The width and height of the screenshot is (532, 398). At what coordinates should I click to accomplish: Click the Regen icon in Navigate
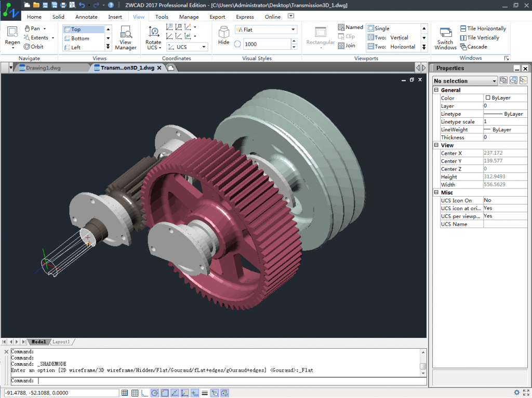tap(12, 32)
